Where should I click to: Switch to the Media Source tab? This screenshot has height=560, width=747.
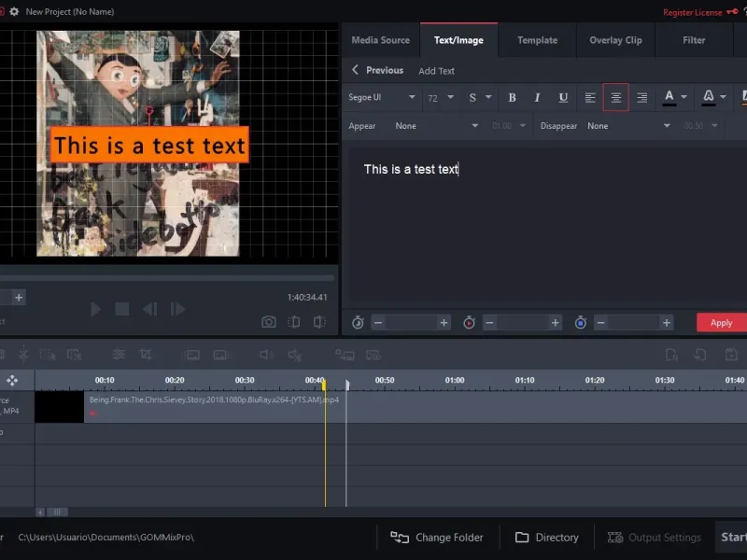pos(380,40)
